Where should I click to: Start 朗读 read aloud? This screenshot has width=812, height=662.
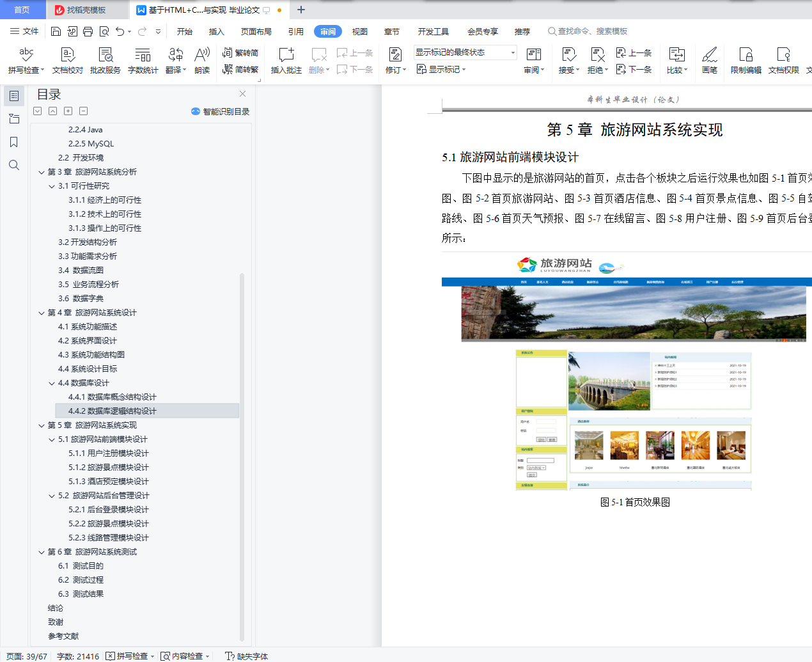click(x=202, y=61)
